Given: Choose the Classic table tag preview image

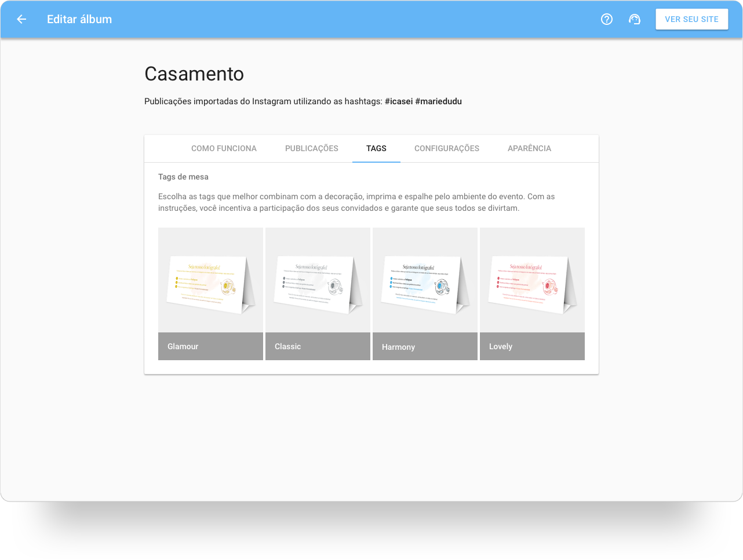Looking at the screenshot, I should [318, 280].
